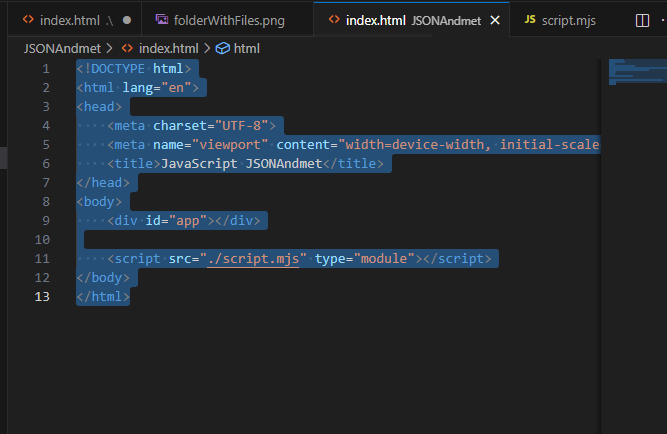Screen dimensions: 667x434
Task: Click the split editor right icon
Action: click(642, 20)
